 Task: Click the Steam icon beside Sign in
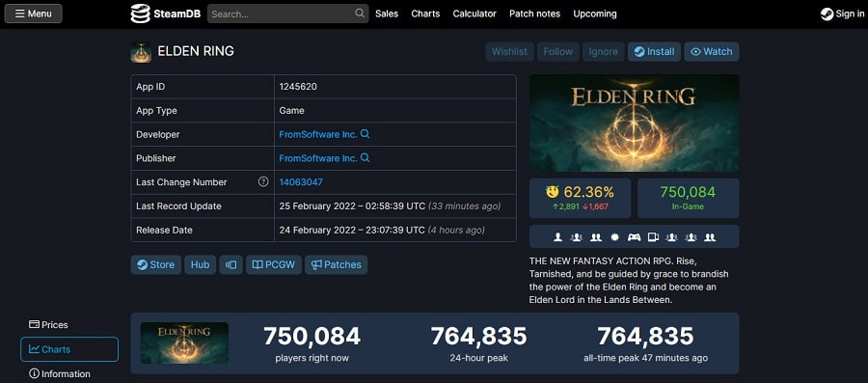tap(827, 14)
